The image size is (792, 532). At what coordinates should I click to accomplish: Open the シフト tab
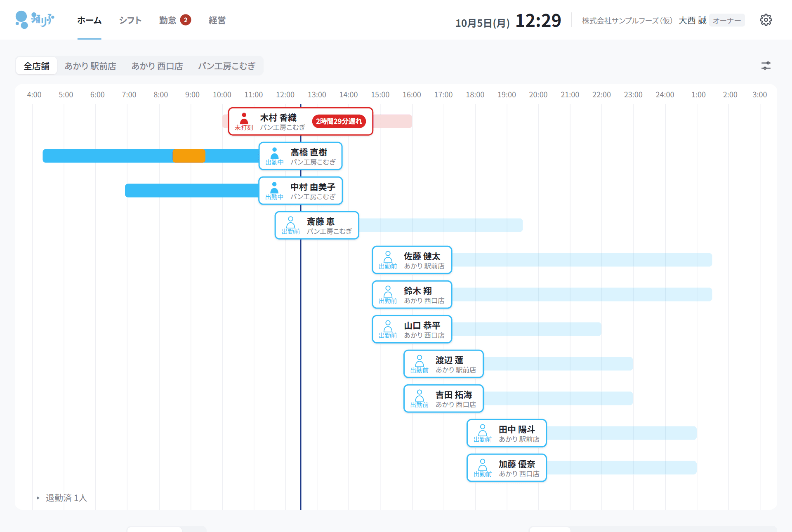click(130, 20)
